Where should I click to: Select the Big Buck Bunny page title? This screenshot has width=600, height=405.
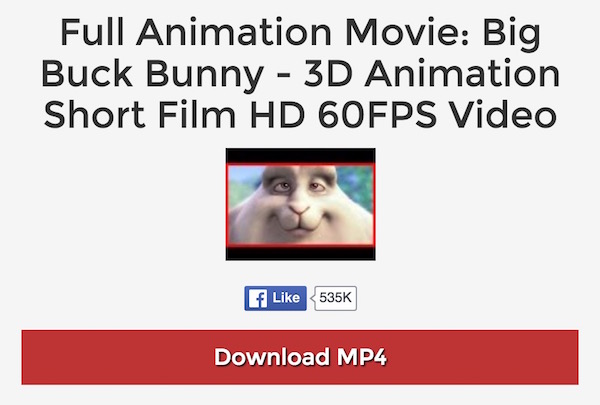300,73
